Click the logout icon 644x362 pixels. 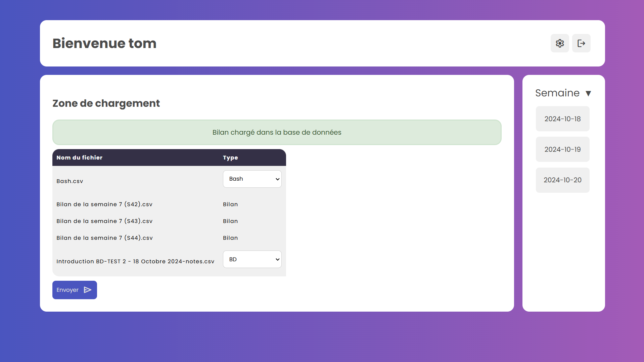coord(581,43)
